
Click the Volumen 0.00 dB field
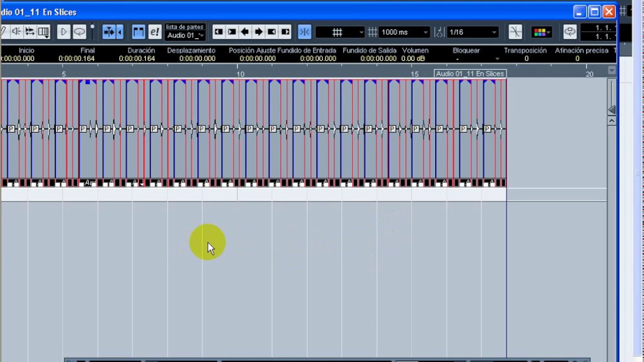[413, 59]
